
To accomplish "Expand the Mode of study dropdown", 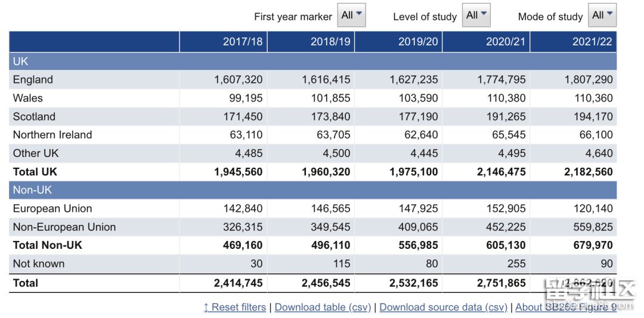I will (602, 16).
